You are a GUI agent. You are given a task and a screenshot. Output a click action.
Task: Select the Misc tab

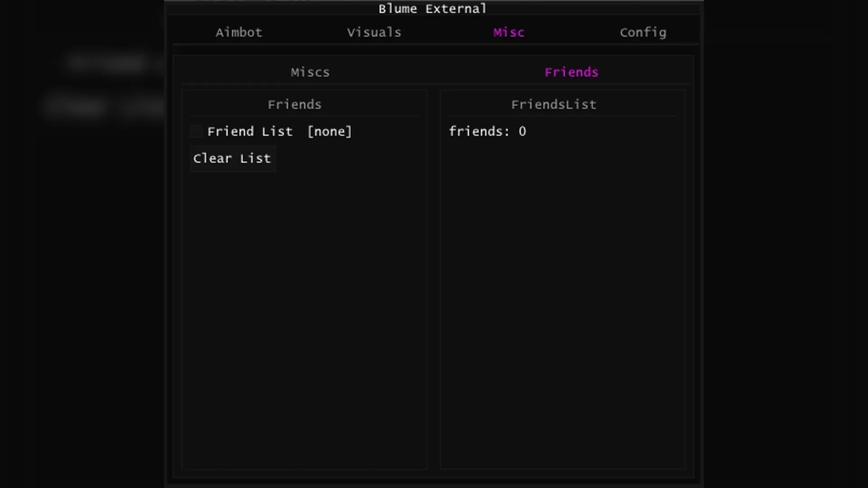509,33
